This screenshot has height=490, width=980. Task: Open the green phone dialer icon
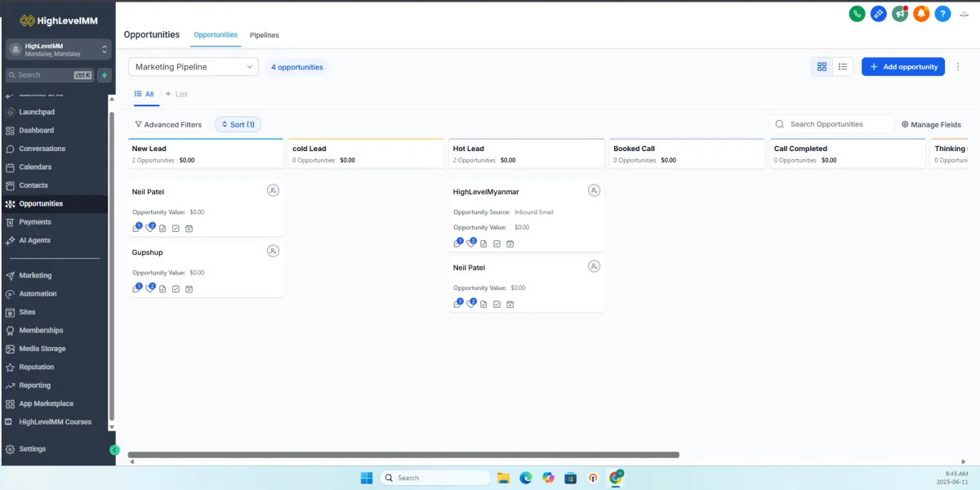(x=857, y=13)
